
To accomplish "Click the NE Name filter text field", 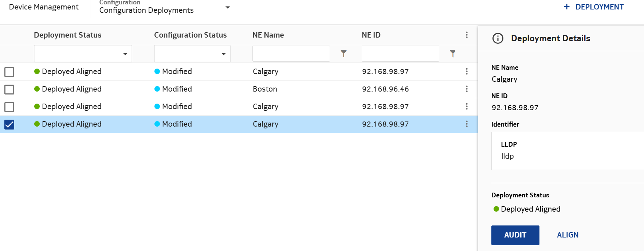I will (291, 54).
